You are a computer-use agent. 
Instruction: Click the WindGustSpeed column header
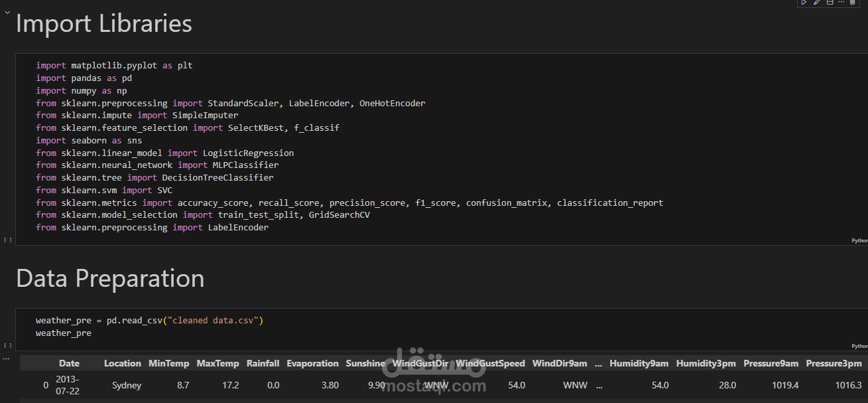(490, 363)
